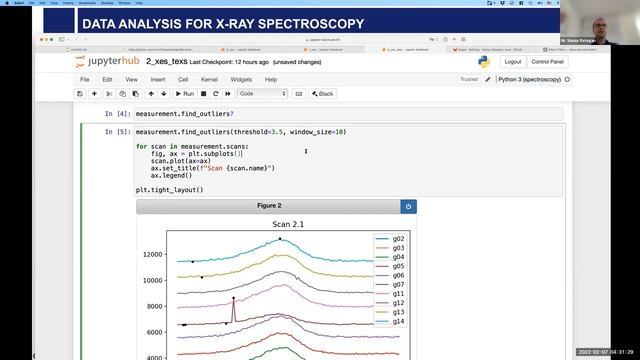Click the 8000 y-axis tick label
Image resolution: width=640 pixels, height=360 pixels.
[x=155, y=306]
